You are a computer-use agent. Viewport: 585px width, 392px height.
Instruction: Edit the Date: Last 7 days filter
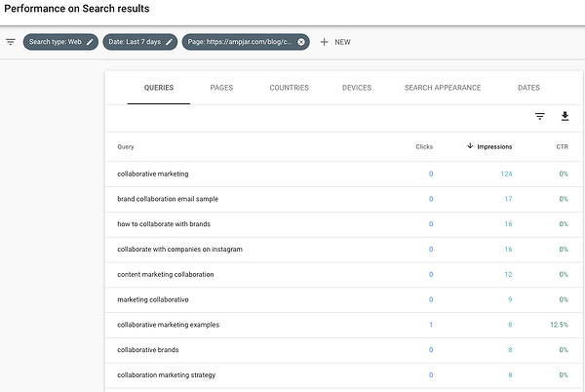coord(170,42)
